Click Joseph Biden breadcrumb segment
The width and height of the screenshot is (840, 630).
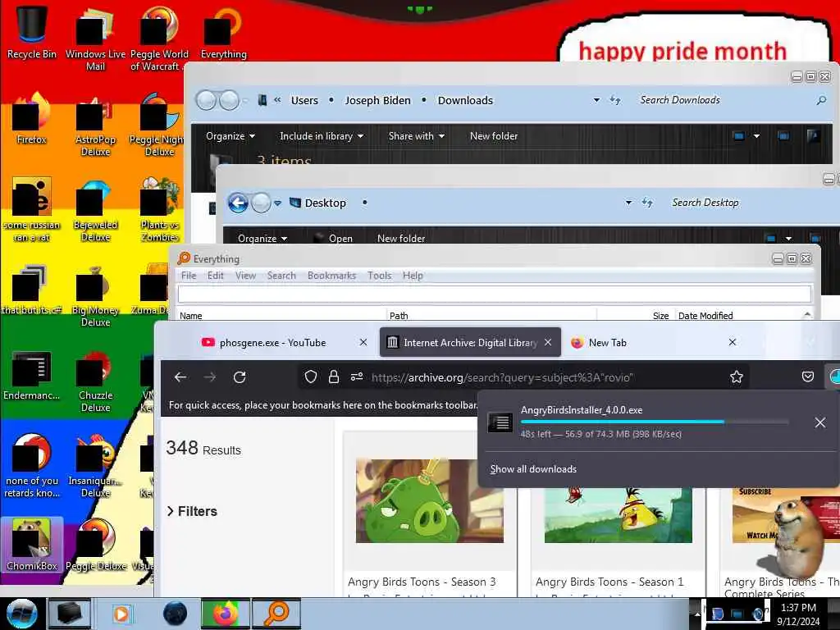(377, 100)
